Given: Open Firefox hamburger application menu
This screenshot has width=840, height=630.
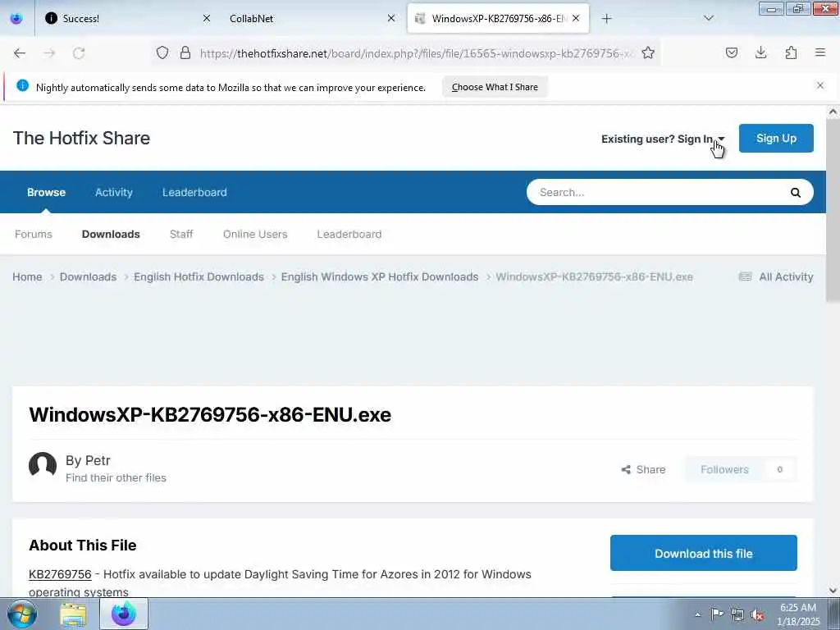Looking at the screenshot, I should click(820, 52).
